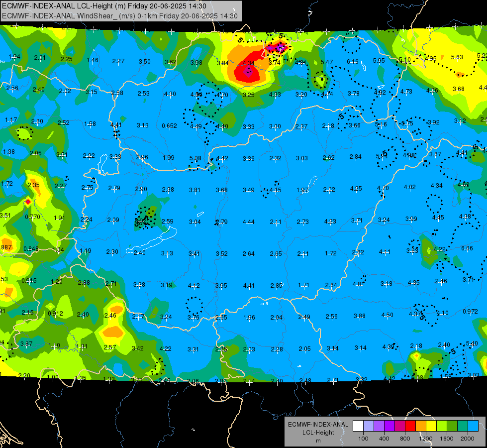Click the wind shear value '3.81'
487x448 pixels.
click(x=195, y=190)
